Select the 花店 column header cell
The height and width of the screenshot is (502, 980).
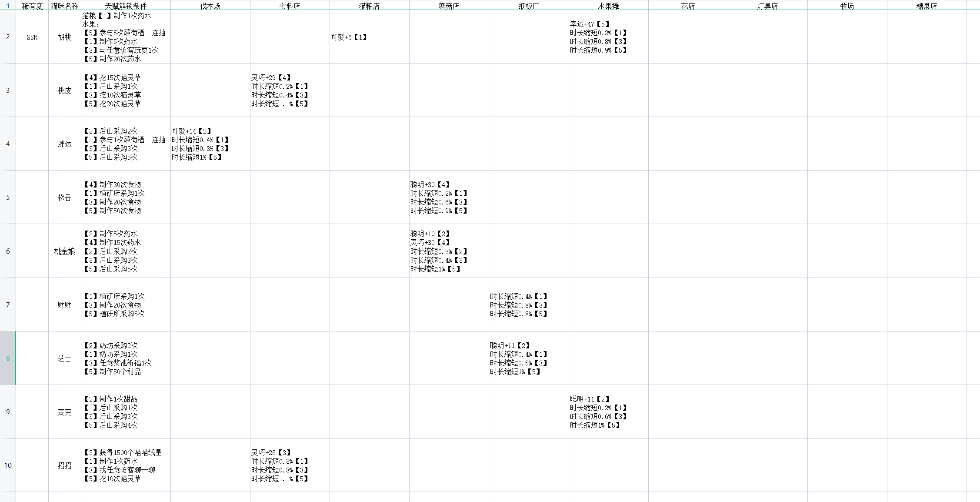688,6
